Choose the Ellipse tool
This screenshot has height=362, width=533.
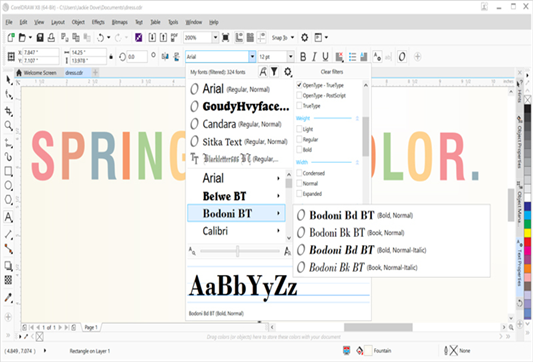pos(8,186)
